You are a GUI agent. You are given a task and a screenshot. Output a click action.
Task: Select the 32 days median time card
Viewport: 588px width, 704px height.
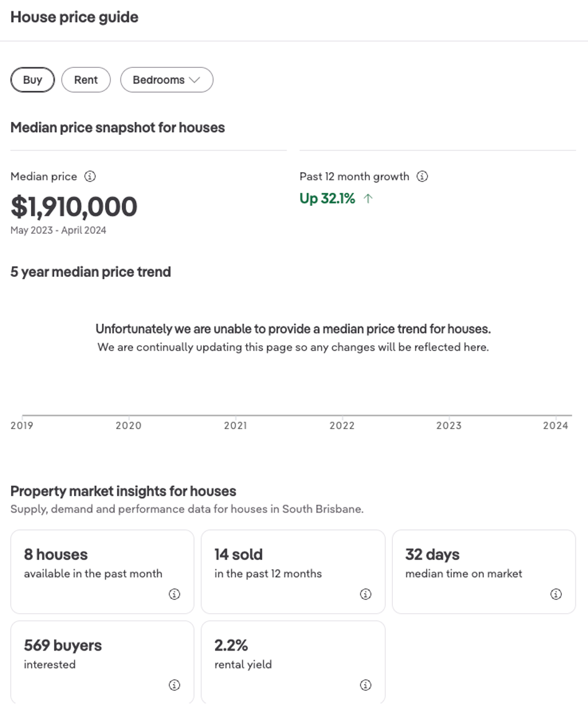484,571
